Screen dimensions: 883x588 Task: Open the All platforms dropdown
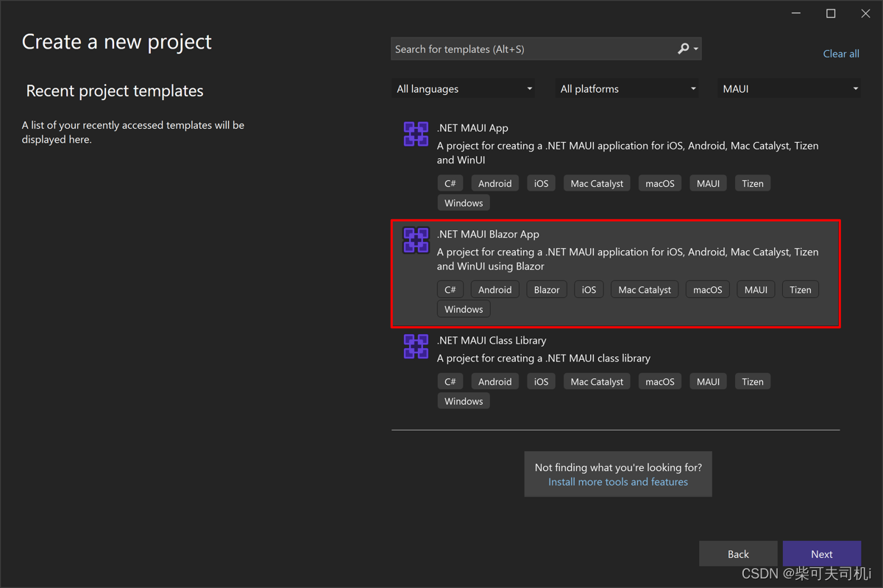tap(626, 88)
